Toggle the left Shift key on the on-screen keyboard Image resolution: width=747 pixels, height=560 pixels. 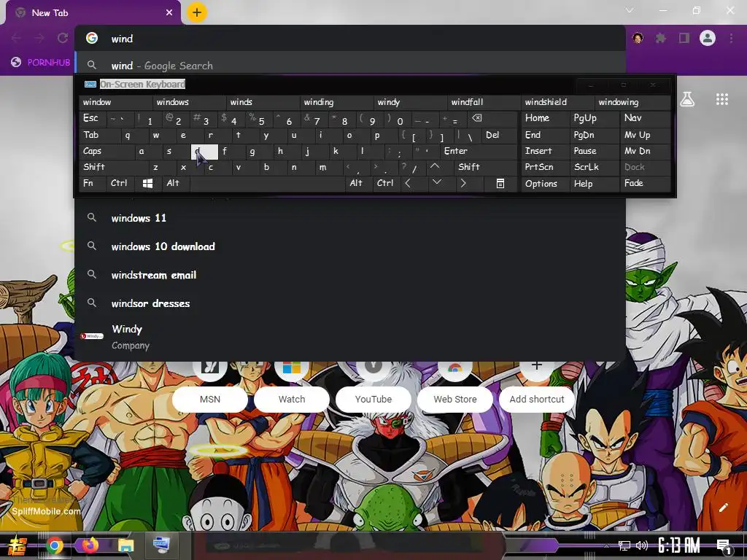pos(113,167)
